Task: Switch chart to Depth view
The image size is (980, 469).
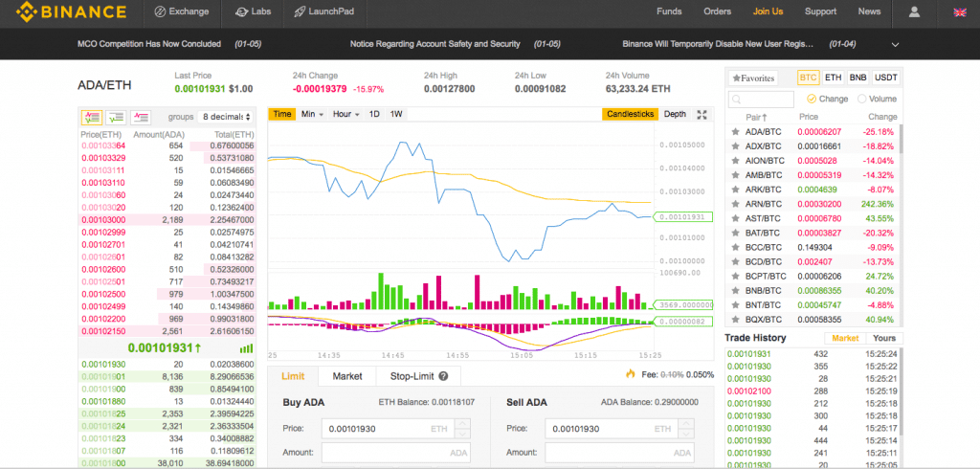Action: [675, 115]
